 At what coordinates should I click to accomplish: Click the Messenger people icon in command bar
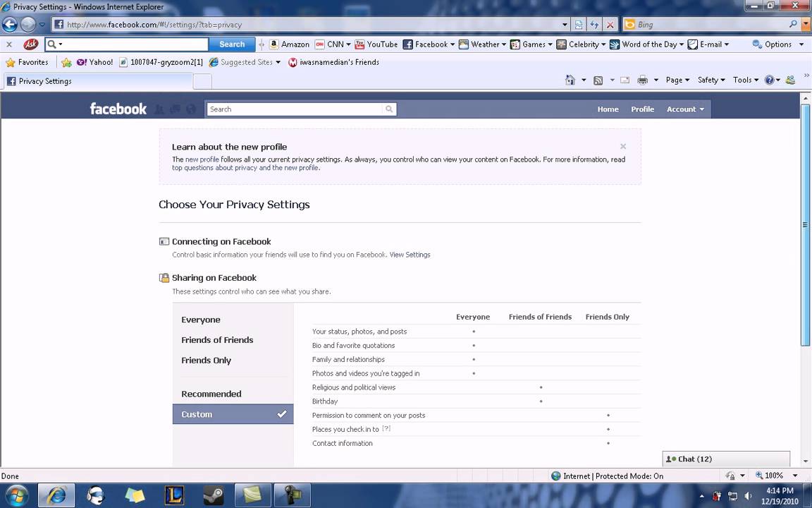790,80
